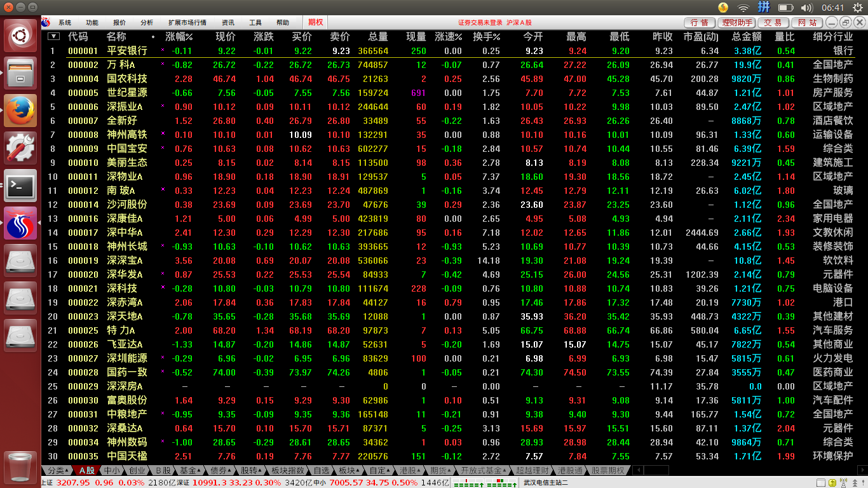
Task: Select the 国农科技 stock row
Action: point(448,79)
